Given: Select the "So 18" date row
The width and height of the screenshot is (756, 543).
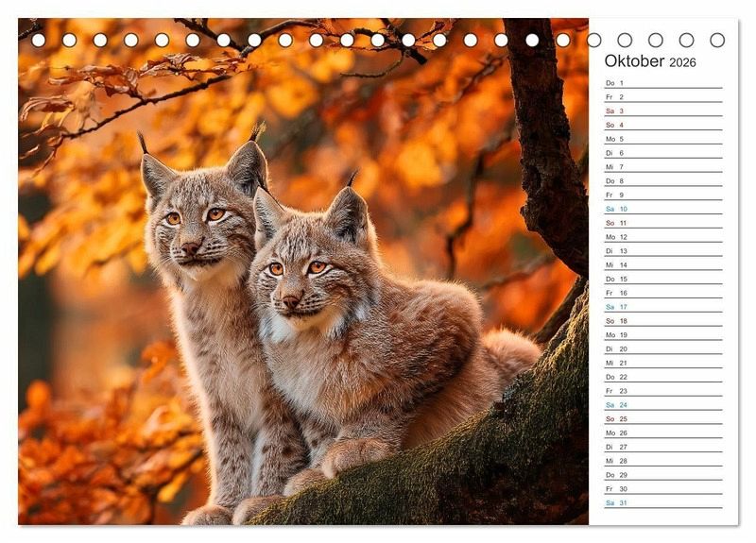Looking at the screenshot, I should (x=663, y=320).
